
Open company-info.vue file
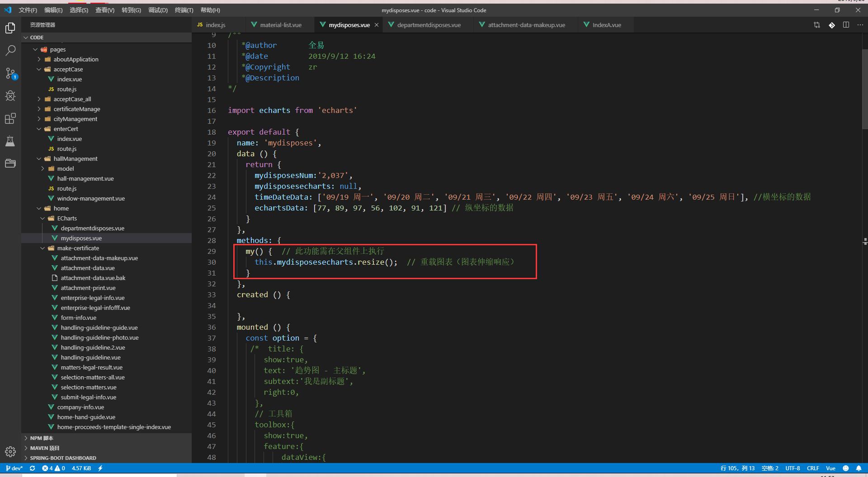point(107,407)
